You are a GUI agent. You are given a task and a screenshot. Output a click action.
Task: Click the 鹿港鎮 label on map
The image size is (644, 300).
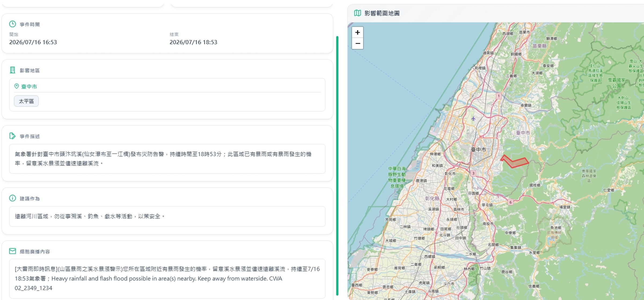tap(421, 181)
